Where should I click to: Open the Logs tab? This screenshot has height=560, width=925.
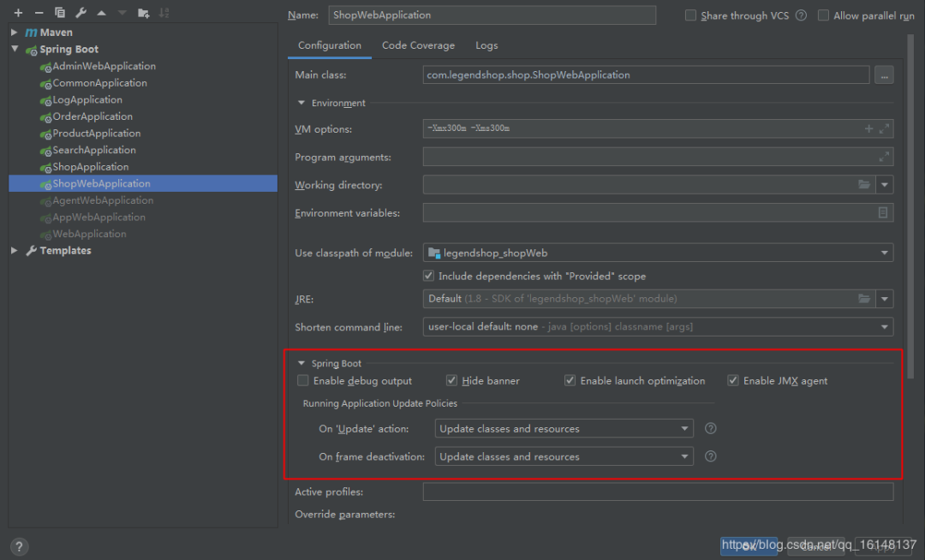(x=486, y=45)
